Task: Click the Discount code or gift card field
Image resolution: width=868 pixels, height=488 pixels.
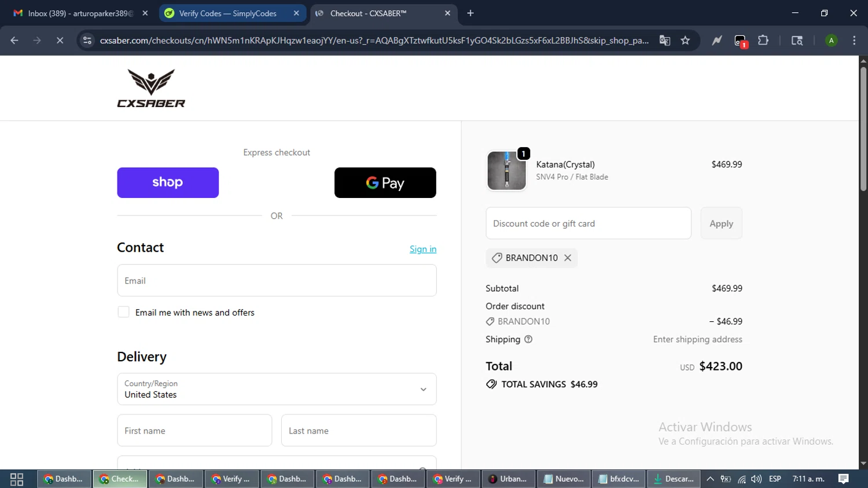Action: tap(589, 223)
